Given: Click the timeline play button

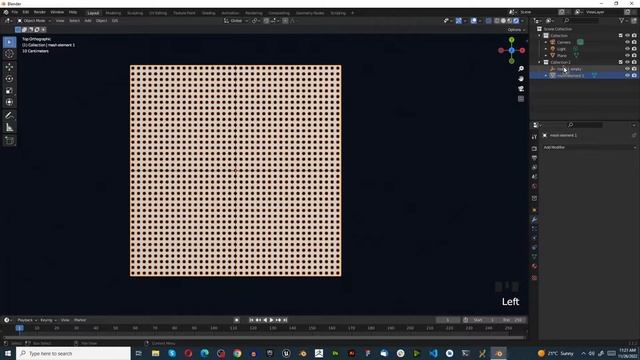Looking at the screenshot, I should (x=271, y=320).
